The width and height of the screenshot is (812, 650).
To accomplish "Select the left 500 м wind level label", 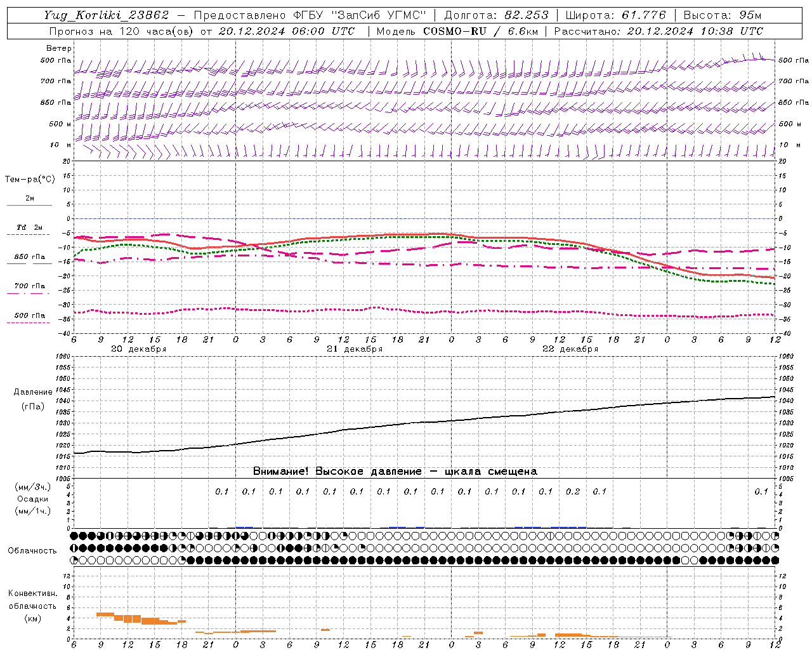I will tap(60, 124).
